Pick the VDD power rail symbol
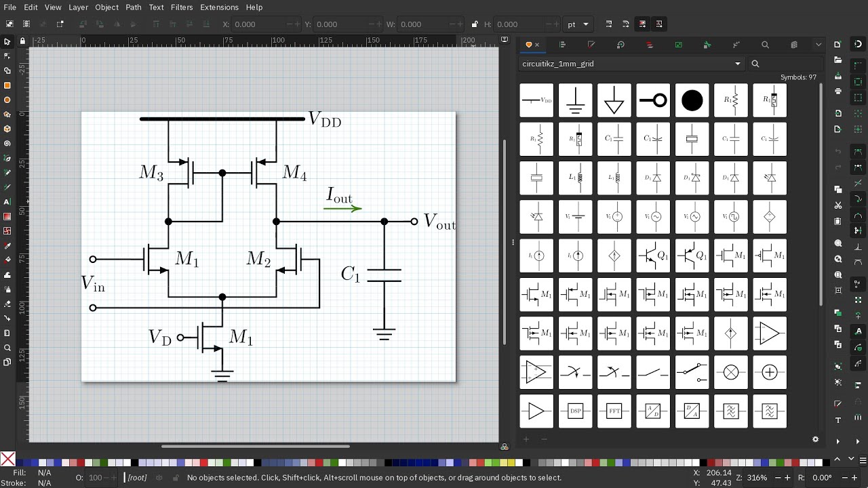The height and width of the screenshot is (488, 868). coord(536,100)
